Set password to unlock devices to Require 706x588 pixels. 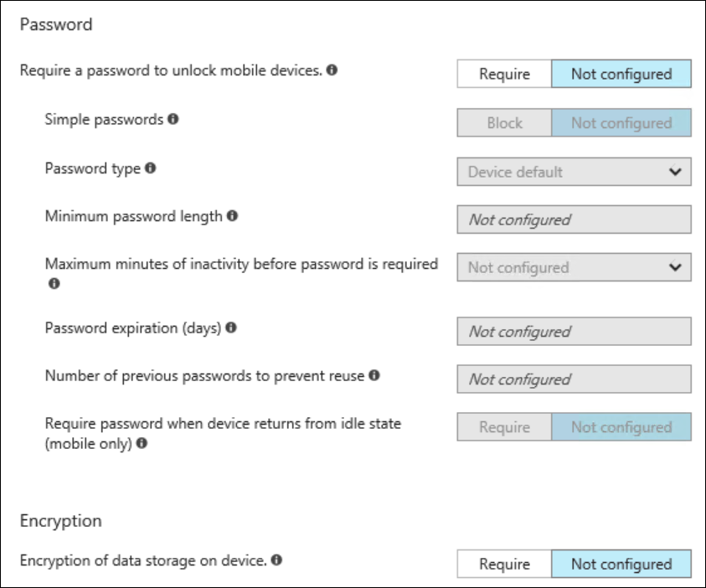click(504, 74)
